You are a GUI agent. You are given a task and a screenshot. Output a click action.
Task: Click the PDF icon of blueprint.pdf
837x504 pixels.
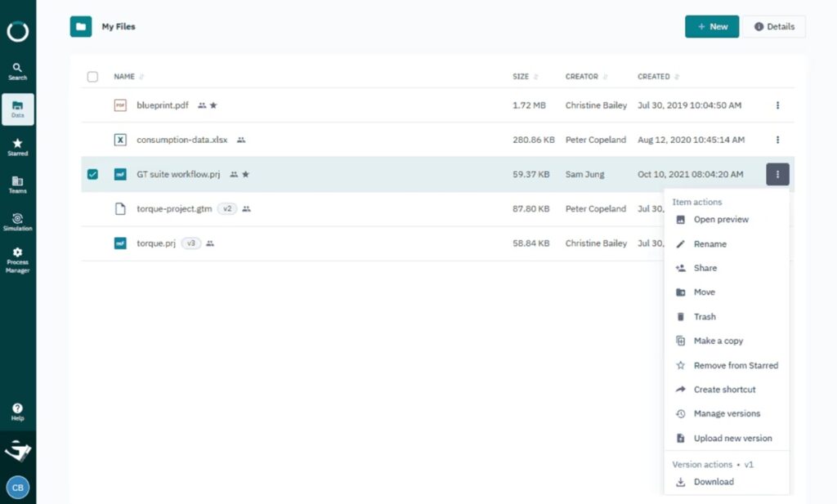click(x=121, y=105)
